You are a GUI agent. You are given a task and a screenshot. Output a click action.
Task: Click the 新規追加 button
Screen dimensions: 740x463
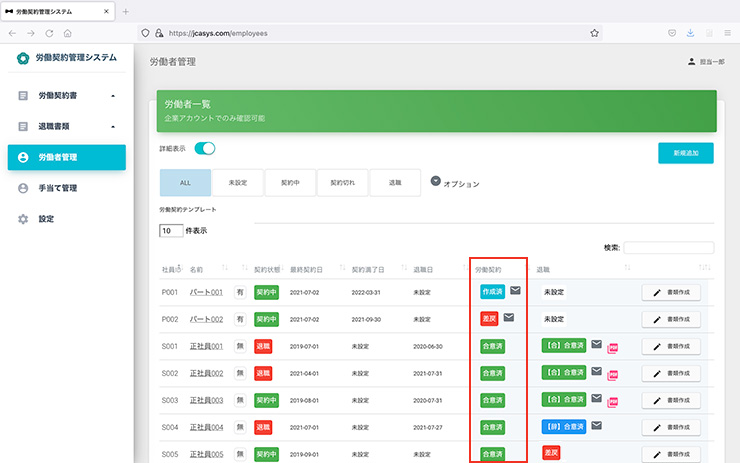coord(686,153)
